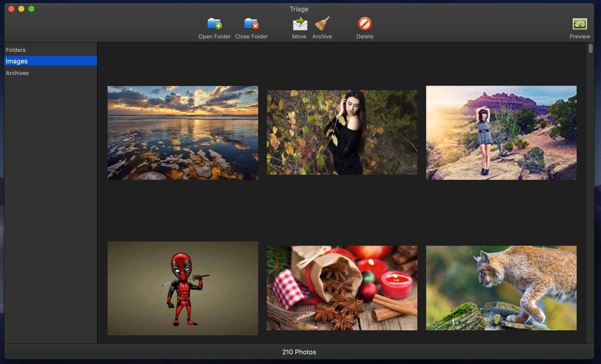Click the Folders sidebar heading

[16, 50]
